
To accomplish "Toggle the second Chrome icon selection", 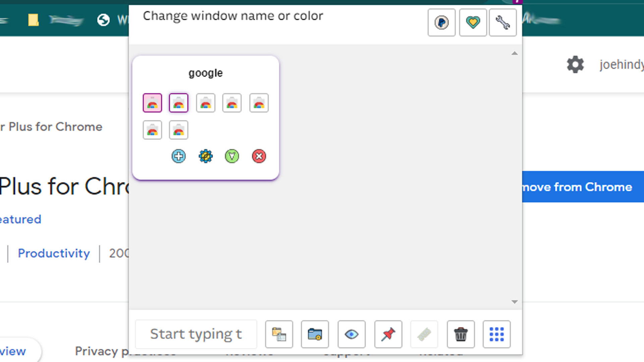I will coord(179,103).
